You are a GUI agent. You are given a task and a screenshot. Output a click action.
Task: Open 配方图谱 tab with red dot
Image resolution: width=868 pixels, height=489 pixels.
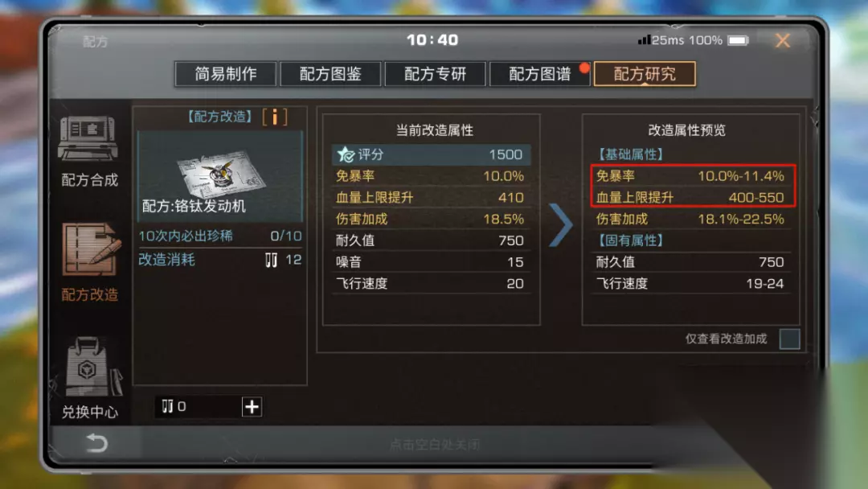pyautogui.click(x=540, y=74)
